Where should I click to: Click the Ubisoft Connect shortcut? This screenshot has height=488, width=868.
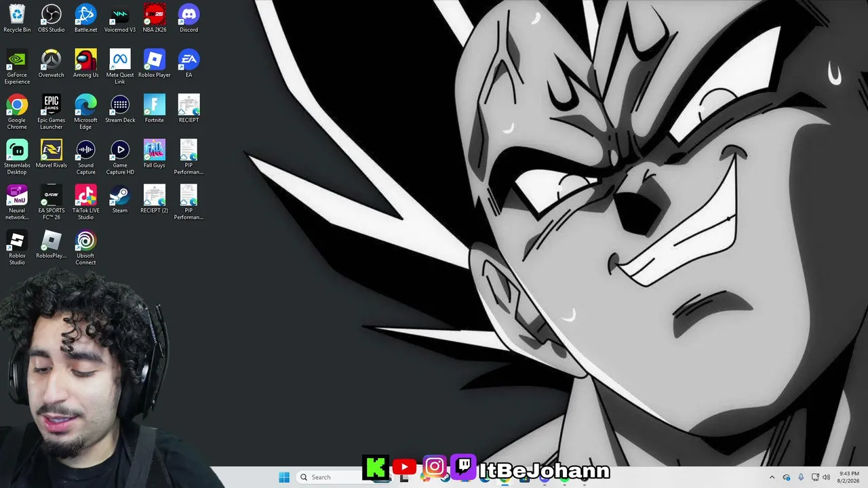point(85,249)
